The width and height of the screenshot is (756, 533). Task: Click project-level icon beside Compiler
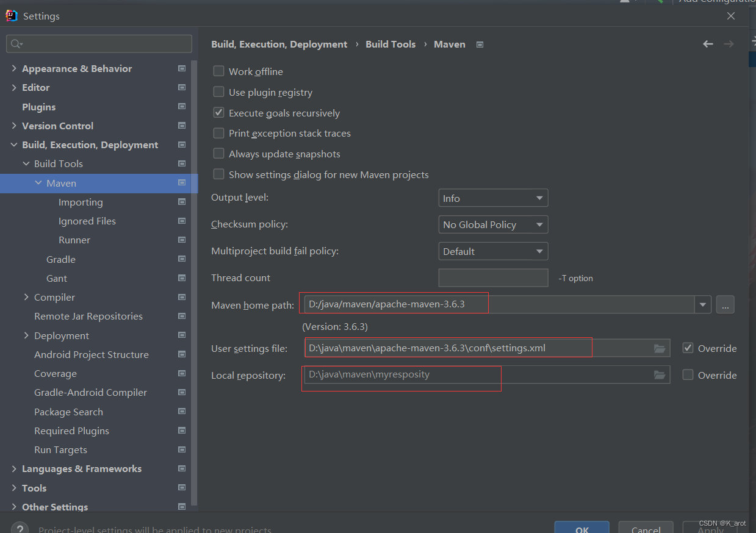pos(182,297)
